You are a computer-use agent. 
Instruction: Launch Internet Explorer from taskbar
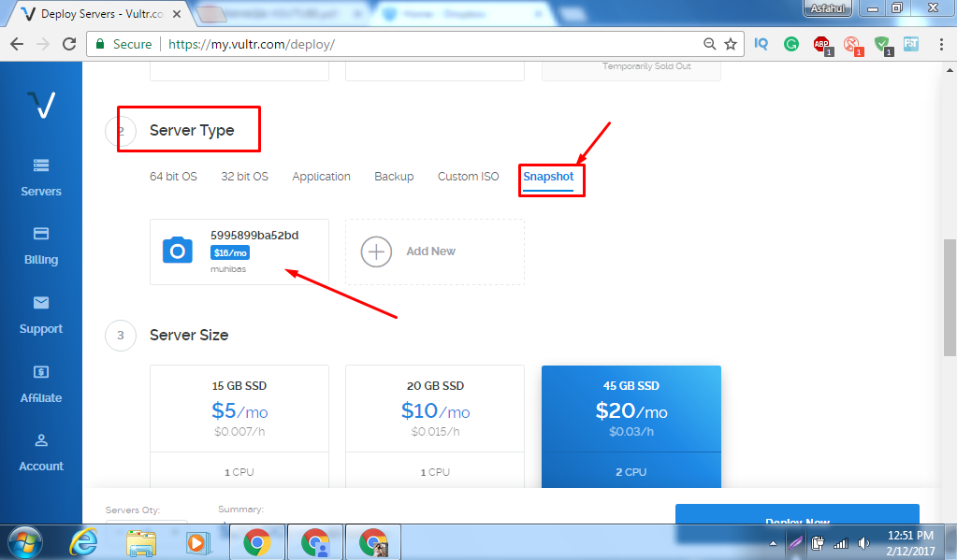(83, 542)
